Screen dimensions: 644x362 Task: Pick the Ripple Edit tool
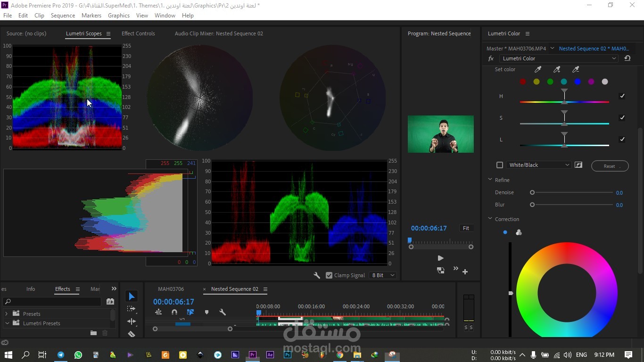132,321
